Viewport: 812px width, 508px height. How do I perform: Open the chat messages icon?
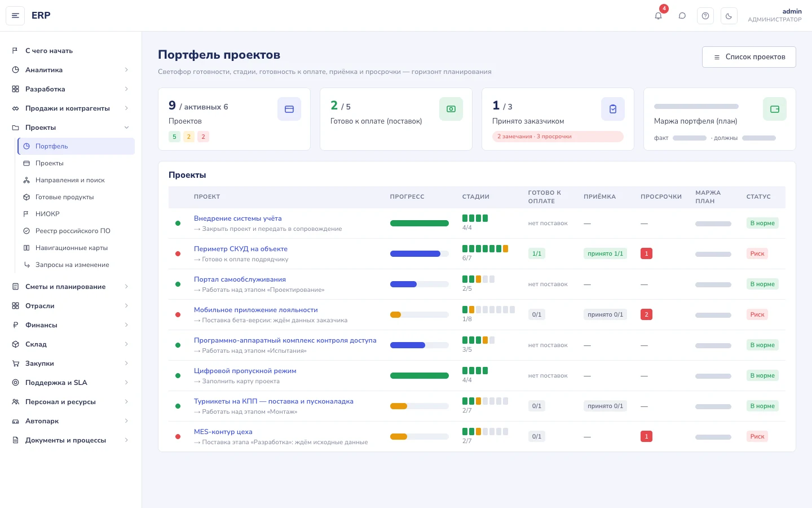point(682,16)
